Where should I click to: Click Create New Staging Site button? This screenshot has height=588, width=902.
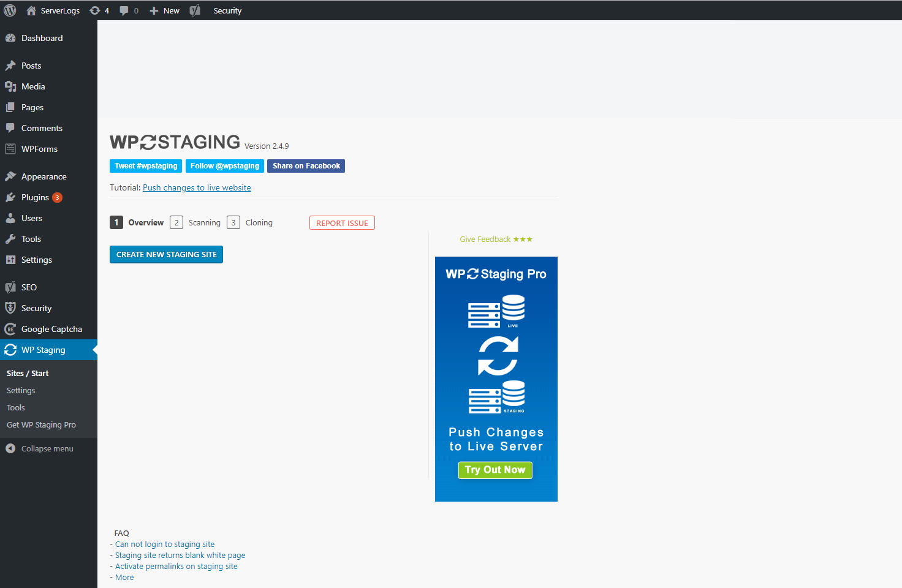[166, 254]
